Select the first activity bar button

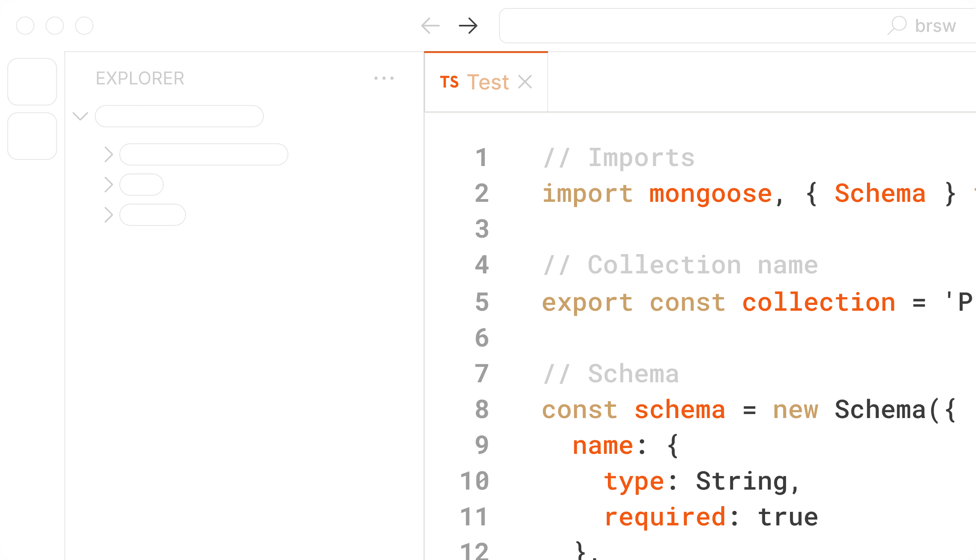32,82
